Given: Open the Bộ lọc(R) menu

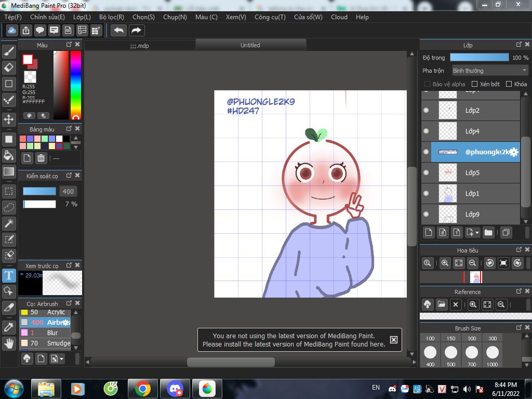Looking at the screenshot, I should tap(112, 17).
